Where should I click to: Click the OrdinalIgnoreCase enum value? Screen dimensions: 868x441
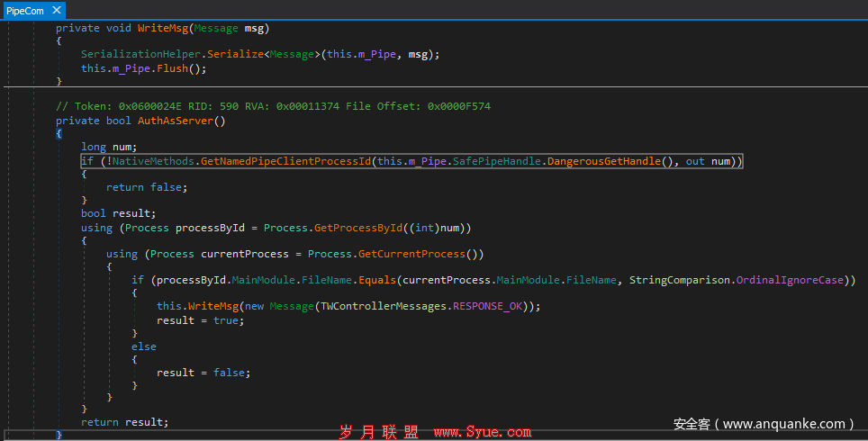click(790, 280)
